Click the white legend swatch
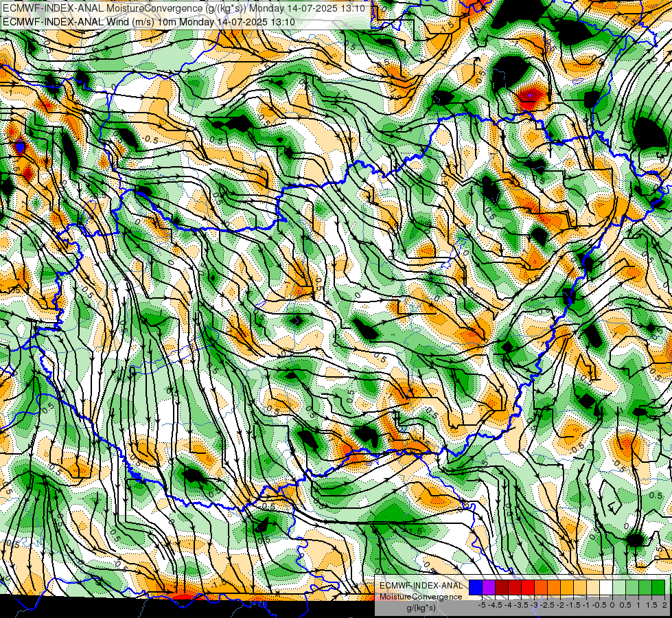 pyautogui.click(x=606, y=587)
